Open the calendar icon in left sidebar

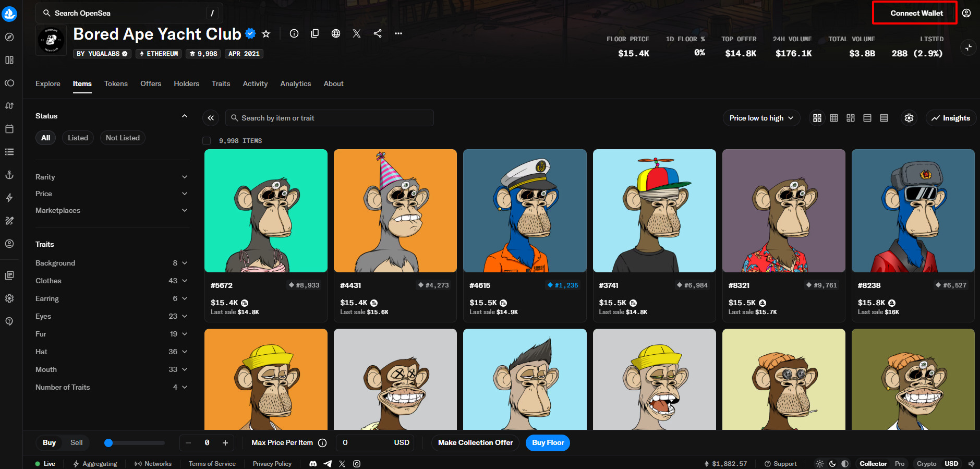pos(9,129)
